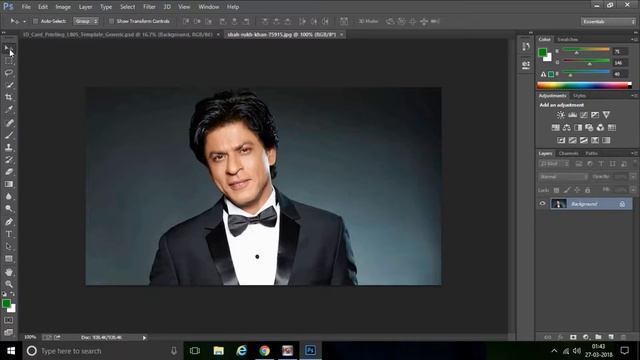Click the foreground color swatch in toolbar

[x=7, y=304]
